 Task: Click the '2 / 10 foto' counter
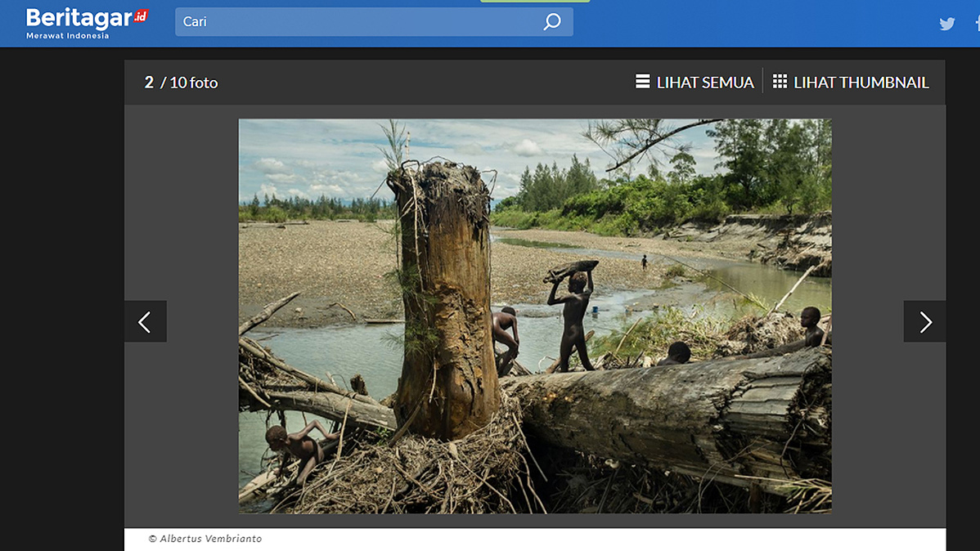point(182,83)
